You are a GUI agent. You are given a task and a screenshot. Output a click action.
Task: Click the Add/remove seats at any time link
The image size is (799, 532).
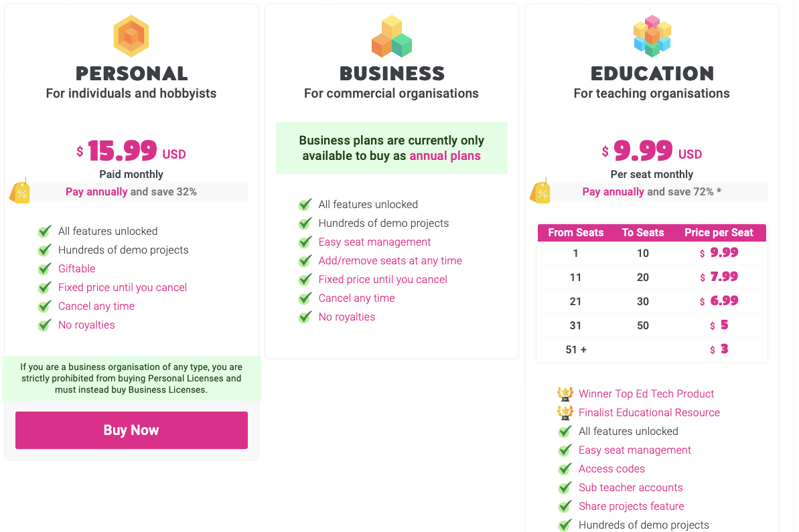tap(390, 261)
